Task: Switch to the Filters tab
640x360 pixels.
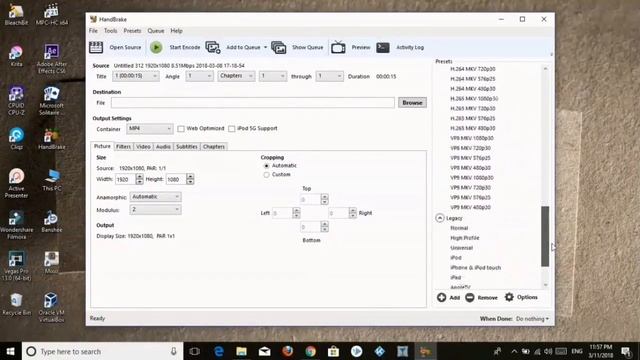Action: point(123,147)
